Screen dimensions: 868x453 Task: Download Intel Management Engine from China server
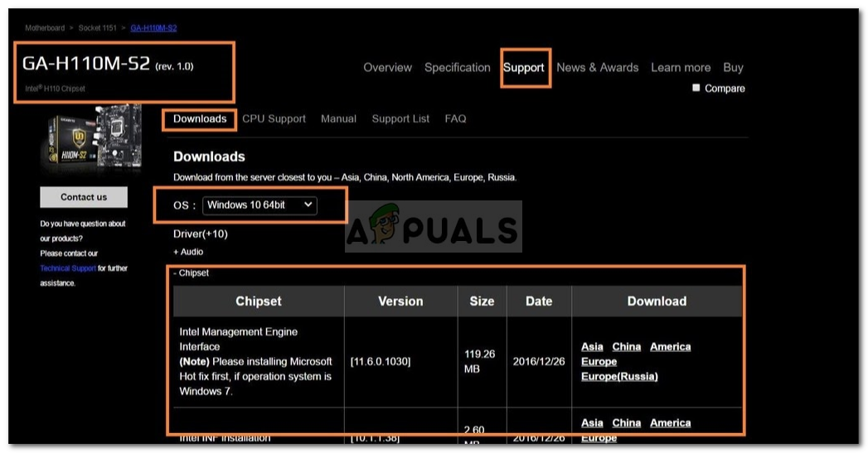coord(626,347)
